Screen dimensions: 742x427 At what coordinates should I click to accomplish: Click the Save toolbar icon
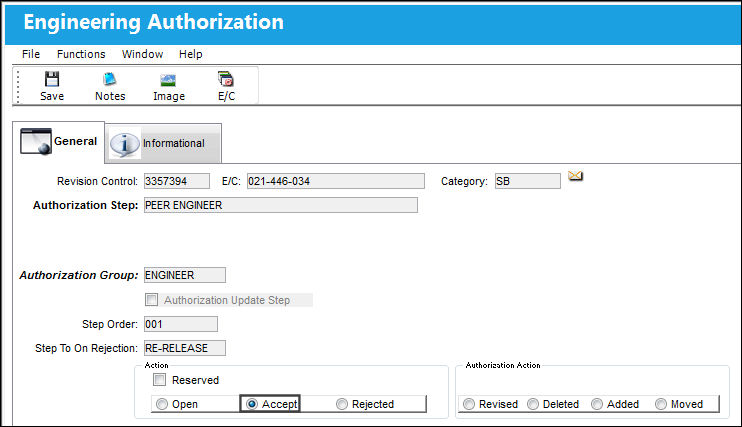[52, 86]
